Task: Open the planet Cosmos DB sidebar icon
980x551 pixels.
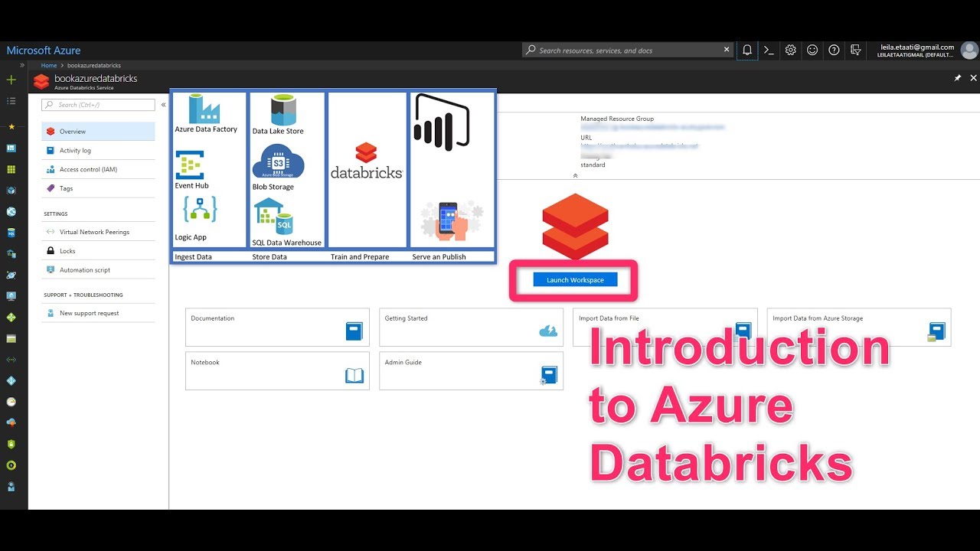Action: [x=11, y=275]
